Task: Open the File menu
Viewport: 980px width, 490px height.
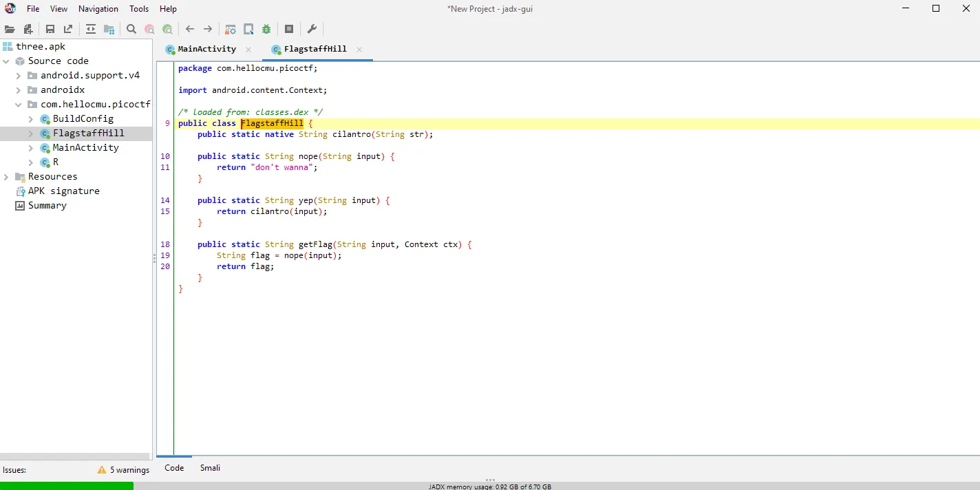Action: [33, 9]
